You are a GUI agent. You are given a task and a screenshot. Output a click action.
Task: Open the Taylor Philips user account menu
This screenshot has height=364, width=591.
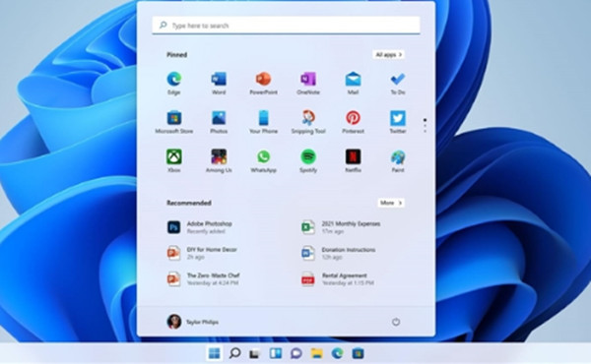[193, 322]
